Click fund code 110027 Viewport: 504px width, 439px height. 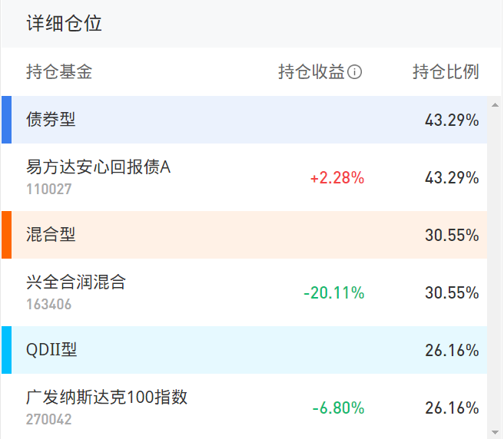pyautogui.click(x=48, y=189)
